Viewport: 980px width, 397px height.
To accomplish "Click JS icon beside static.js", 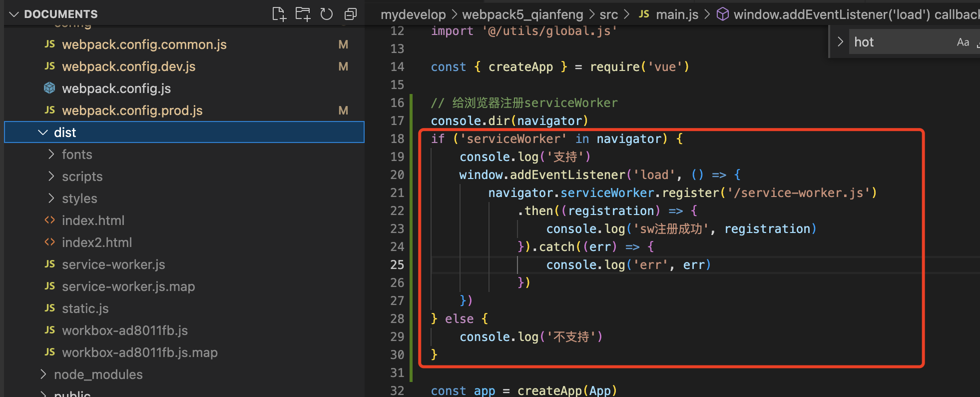I will point(49,308).
